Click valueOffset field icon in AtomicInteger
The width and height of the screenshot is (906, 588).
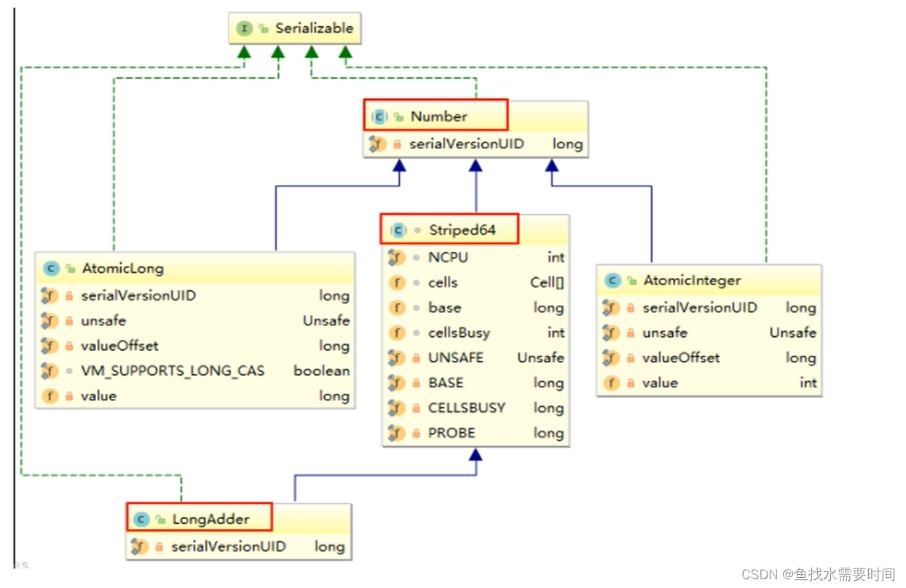(x=611, y=358)
